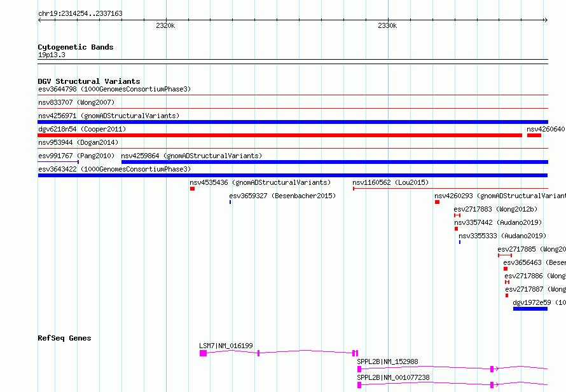Click the Cytogenetic Bands track title

pyautogui.click(x=76, y=47)
